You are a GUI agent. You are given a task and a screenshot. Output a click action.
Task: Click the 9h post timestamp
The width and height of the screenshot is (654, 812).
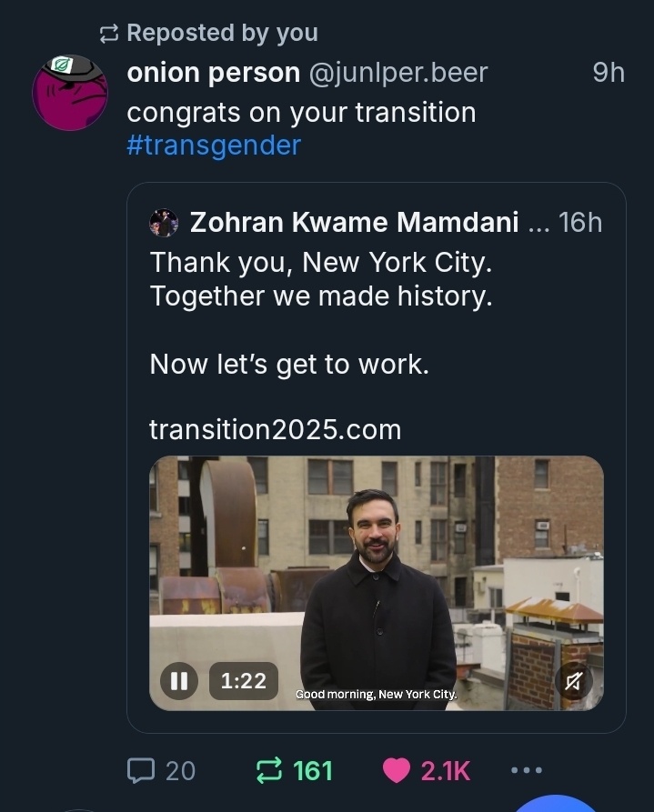point(609,73)
